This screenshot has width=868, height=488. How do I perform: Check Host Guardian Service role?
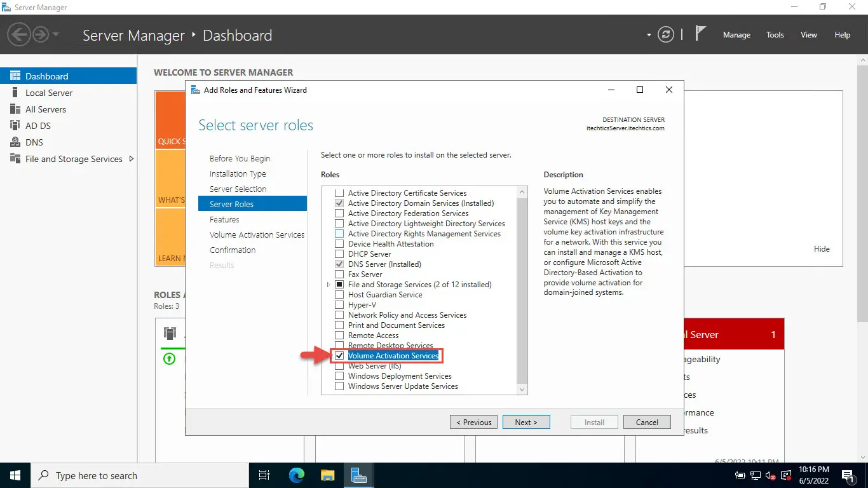(339, 295)
